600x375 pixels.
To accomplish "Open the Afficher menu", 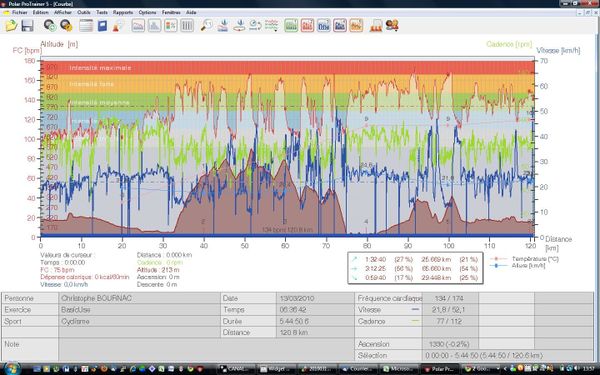I will [63, 12].
